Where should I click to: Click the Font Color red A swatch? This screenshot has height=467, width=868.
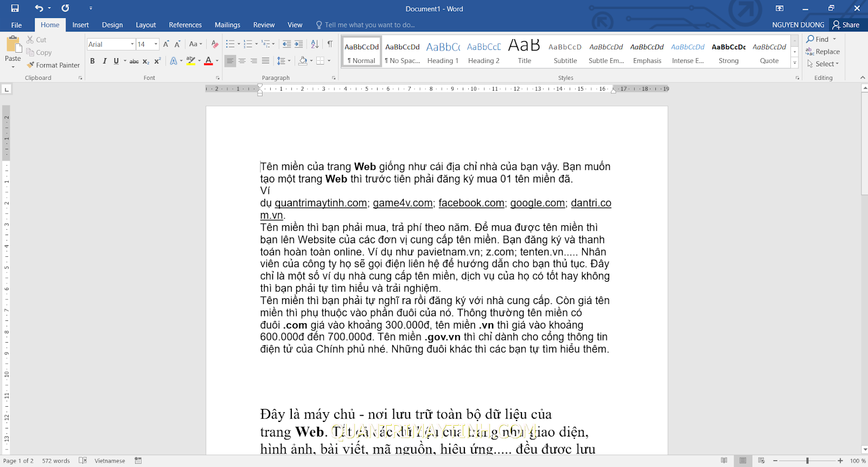208,61
